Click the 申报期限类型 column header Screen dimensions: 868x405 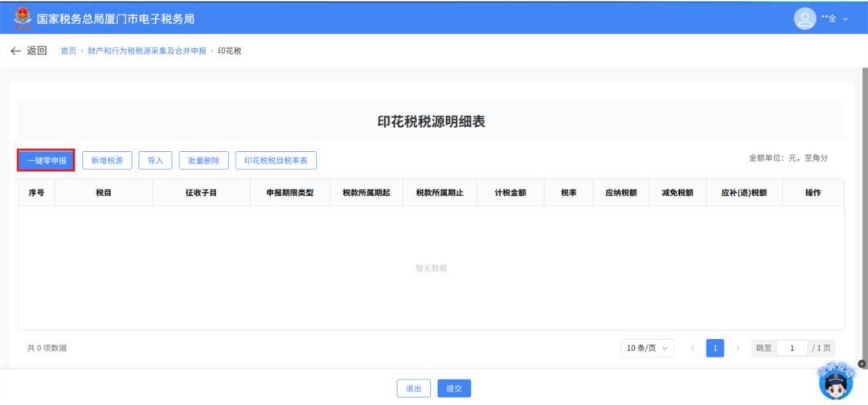point(289,193)
